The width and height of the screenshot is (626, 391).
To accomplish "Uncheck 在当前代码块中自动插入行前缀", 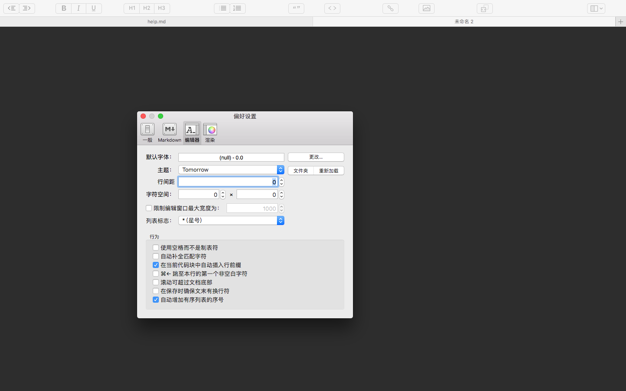I will [156, 265].
